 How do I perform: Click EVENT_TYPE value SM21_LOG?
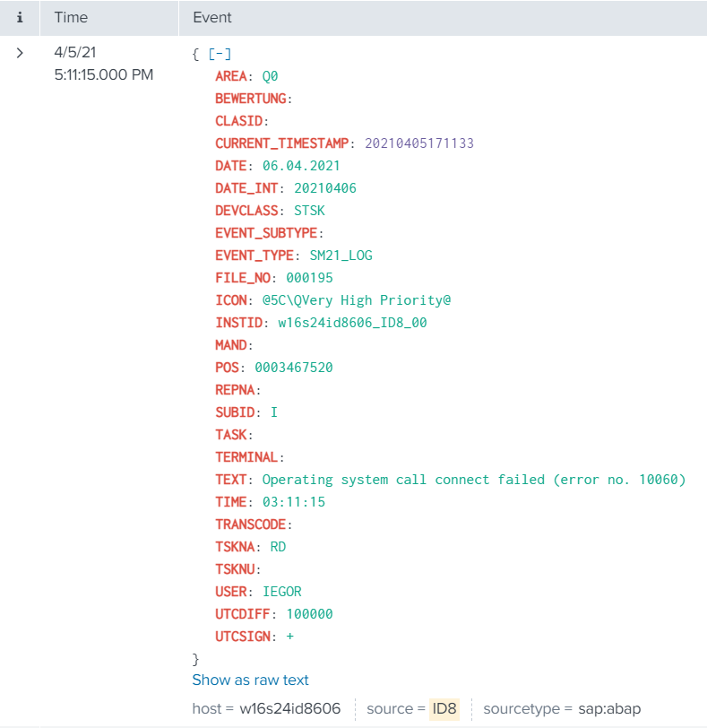coord(334,256)
